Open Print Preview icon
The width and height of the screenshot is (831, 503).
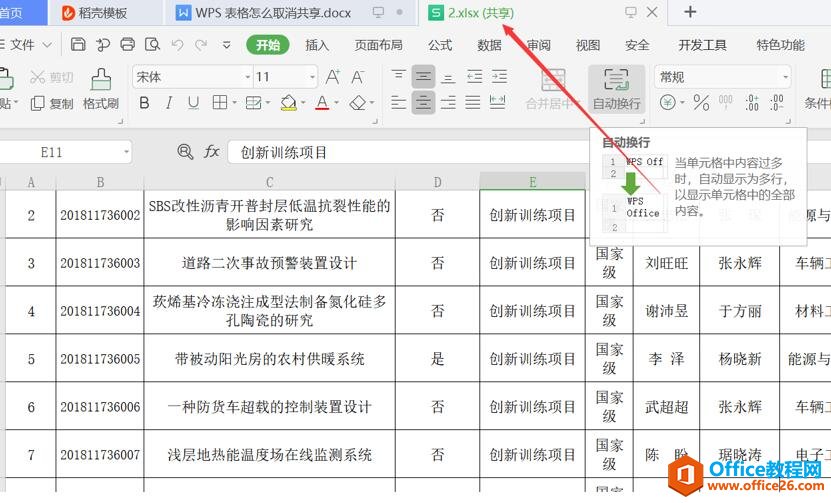point(153,45)
